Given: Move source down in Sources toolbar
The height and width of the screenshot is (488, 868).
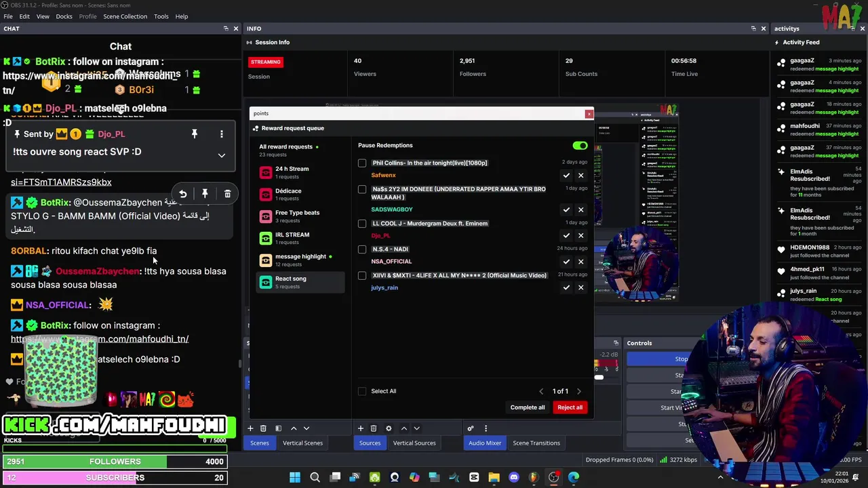Looking at the screenshot, I should click(x=416, y=428).
